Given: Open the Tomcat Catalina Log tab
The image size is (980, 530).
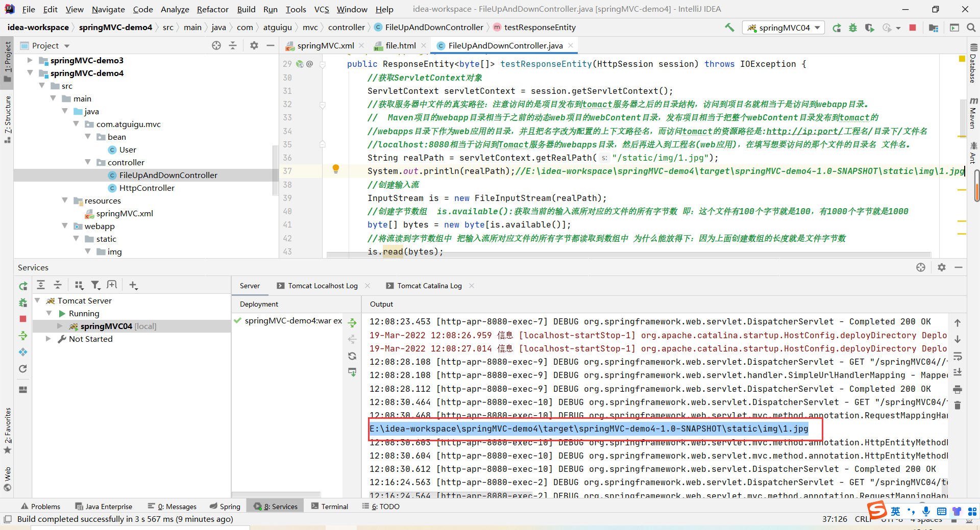Looking at the screenshot, I should (429, 286).
